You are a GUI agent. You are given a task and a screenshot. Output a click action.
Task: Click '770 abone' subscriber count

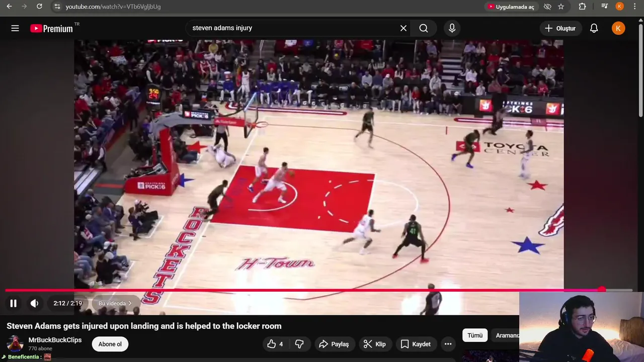coord(40,348)
